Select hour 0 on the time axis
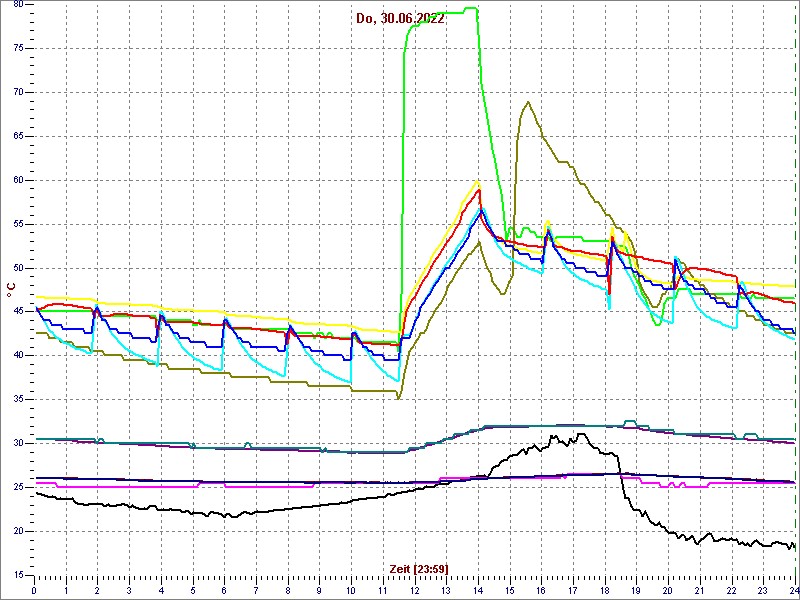 pos(35,590)
